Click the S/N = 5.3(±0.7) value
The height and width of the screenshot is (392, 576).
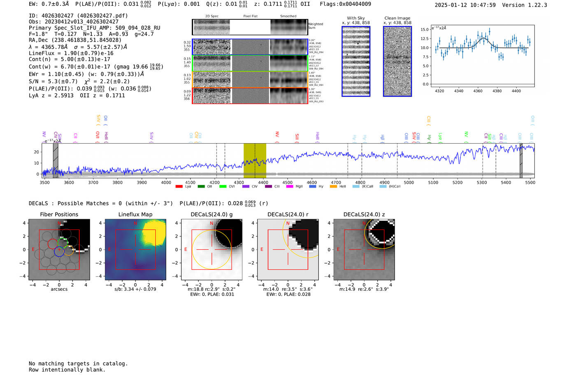(x=53, y=81)
